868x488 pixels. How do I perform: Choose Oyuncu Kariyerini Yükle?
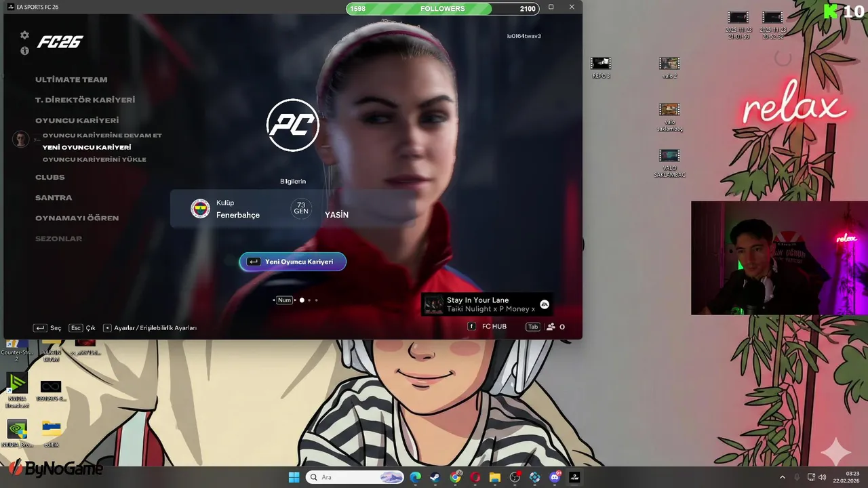click(94, 160)
